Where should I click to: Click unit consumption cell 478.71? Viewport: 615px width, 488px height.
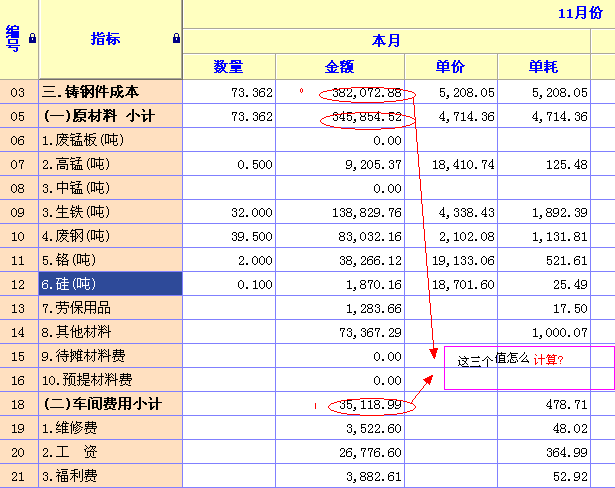pyautogui.click(x=544, y=404)
